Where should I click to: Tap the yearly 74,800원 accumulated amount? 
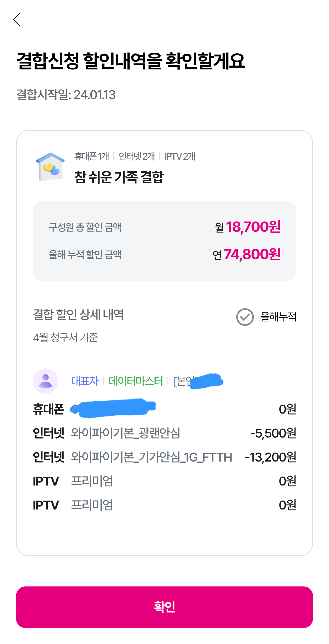click(252, 254)
